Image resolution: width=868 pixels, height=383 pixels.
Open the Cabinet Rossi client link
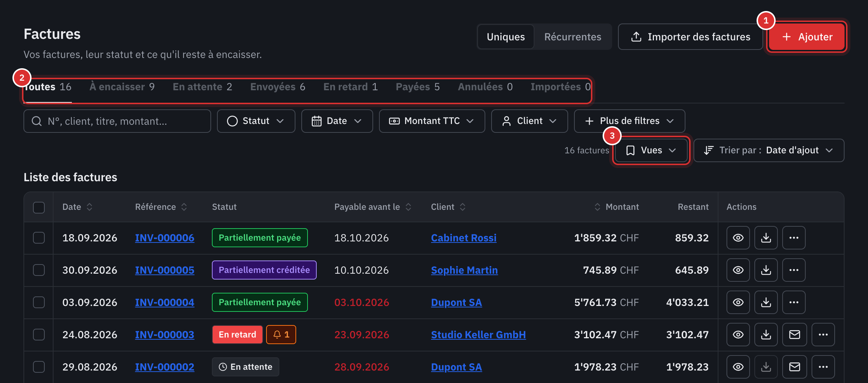coord(464,238)
